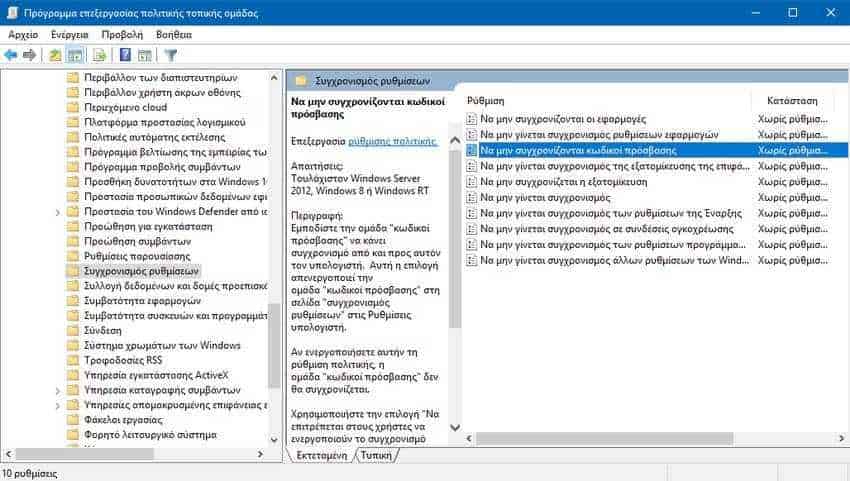Click the folder icon beside 'Σύνδεση'
The height and width of the screenshot is (481, 850).
(73, 330)
